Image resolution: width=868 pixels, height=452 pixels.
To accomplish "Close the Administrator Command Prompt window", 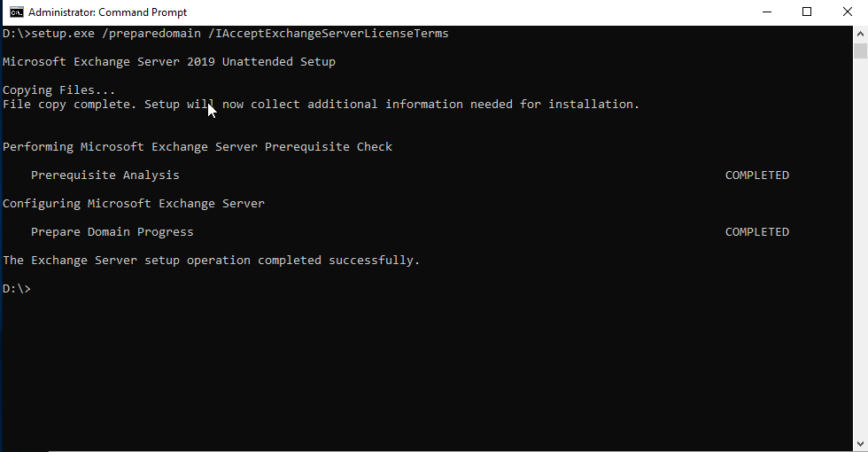I will click(848, 12).
